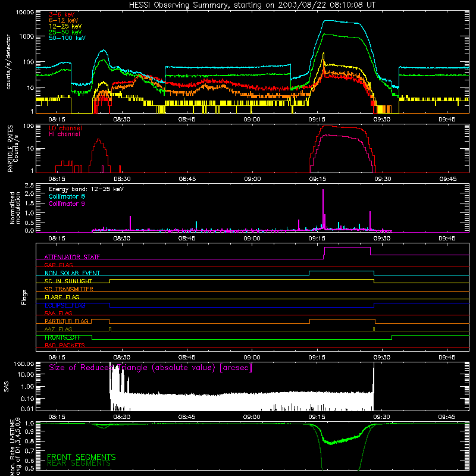This screenshot has width=476, height=476.
Task: Click the "Flags" y-axis label
Action: 24,297
